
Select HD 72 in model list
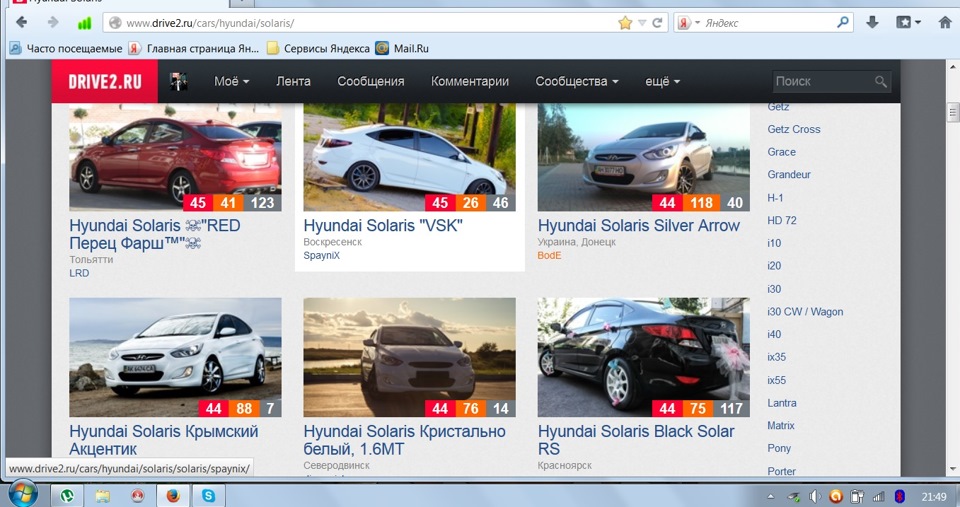tap(782, 220)
